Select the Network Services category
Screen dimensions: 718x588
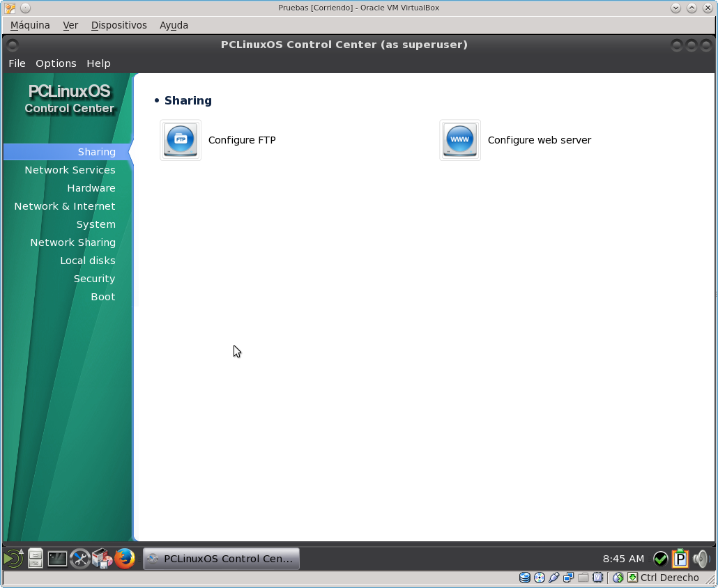[70, 170]
